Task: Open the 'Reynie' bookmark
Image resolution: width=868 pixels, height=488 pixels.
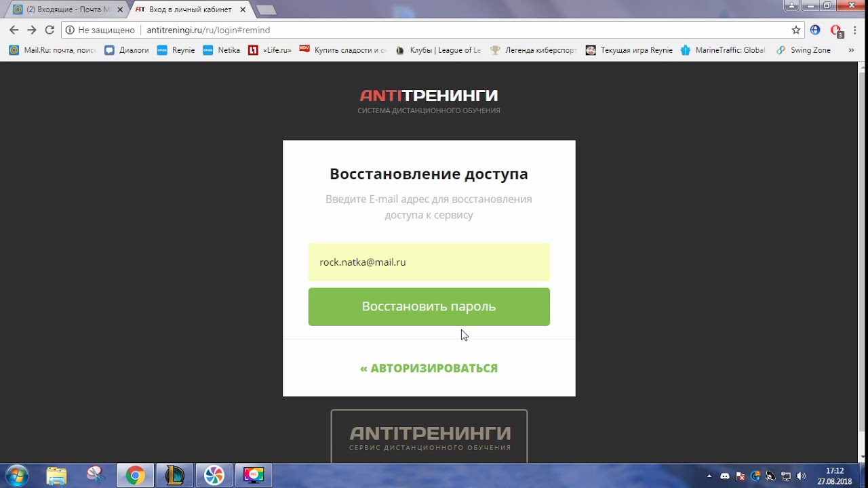Action: pos(176,50)
